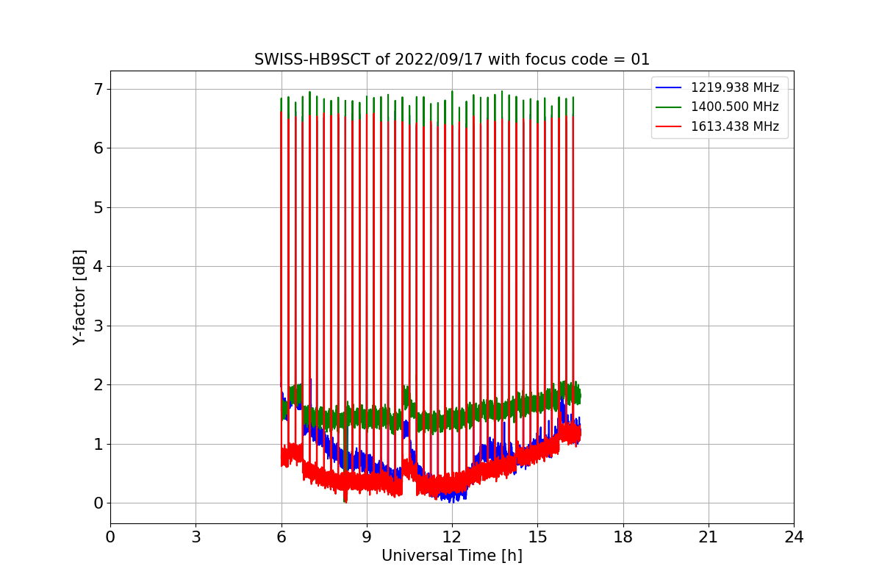Click x-axis tick label 24

[794, 537]
